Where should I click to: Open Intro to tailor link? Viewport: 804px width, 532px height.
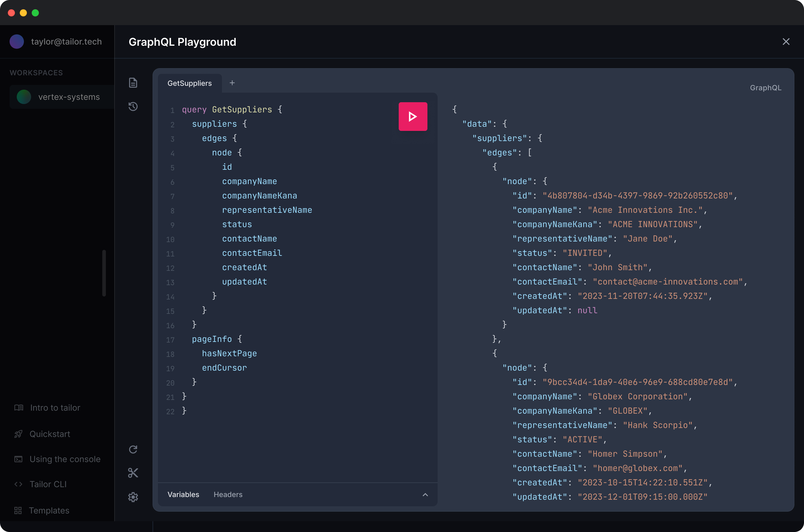coord(55,407)
